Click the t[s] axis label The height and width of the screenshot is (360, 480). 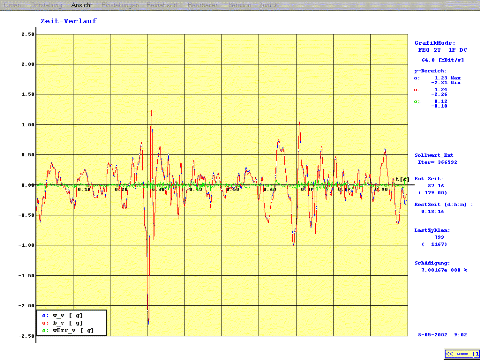pos(402,180)
